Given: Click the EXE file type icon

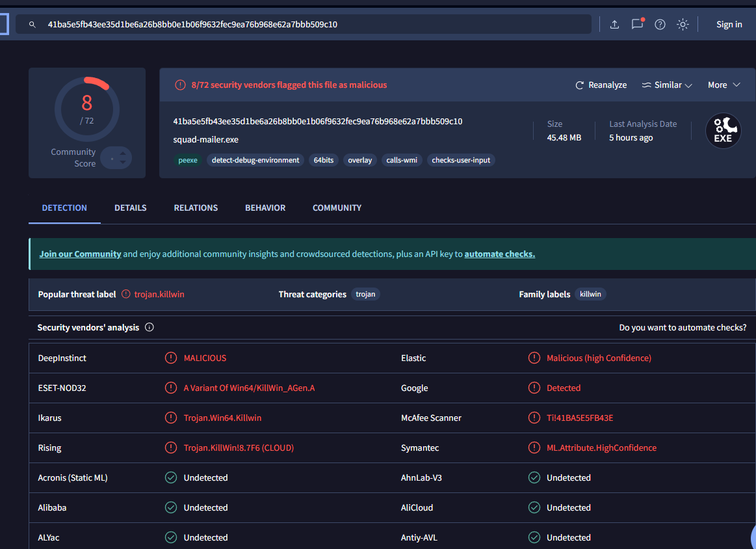Looking at the screenshot, I should point(723,130).
